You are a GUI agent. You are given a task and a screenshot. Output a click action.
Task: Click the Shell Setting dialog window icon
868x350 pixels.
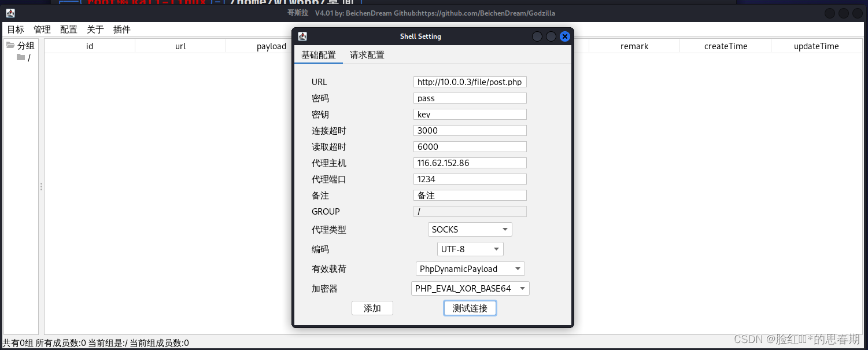(x=302, y=36)
